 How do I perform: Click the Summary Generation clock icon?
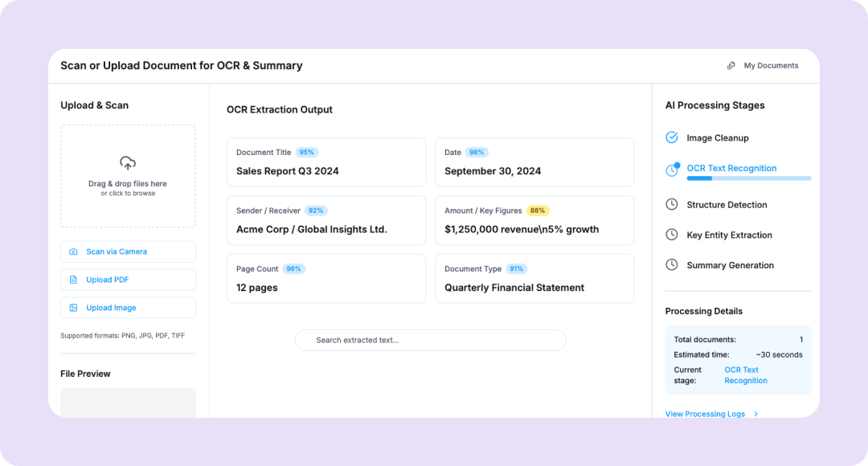[672, 265]
